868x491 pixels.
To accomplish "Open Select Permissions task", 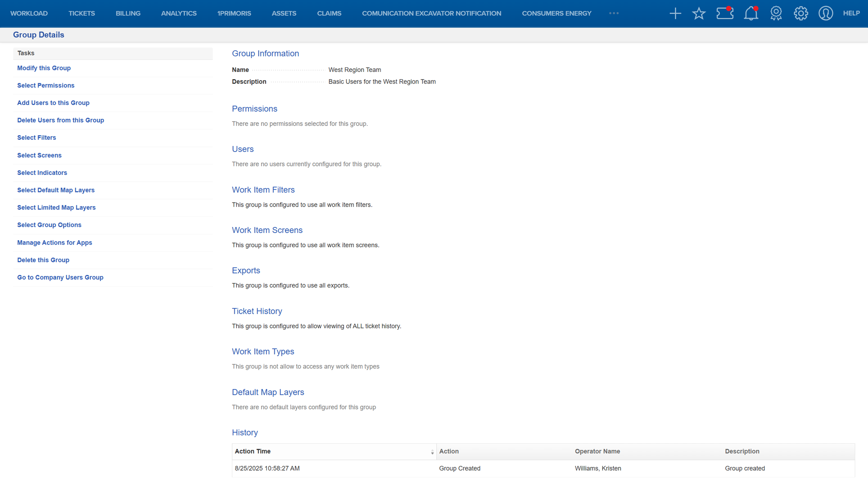I will (x=46, y=85).
